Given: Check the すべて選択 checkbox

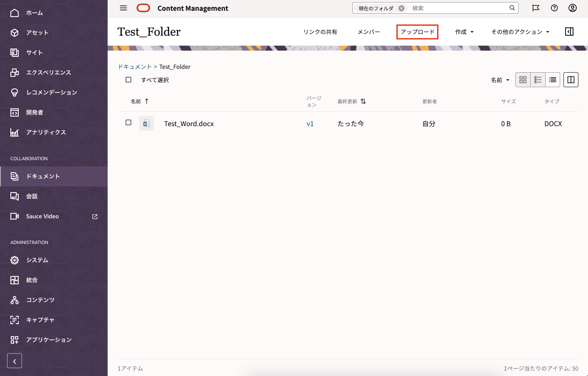Looking at the screenshot, I should coord(128,80).
